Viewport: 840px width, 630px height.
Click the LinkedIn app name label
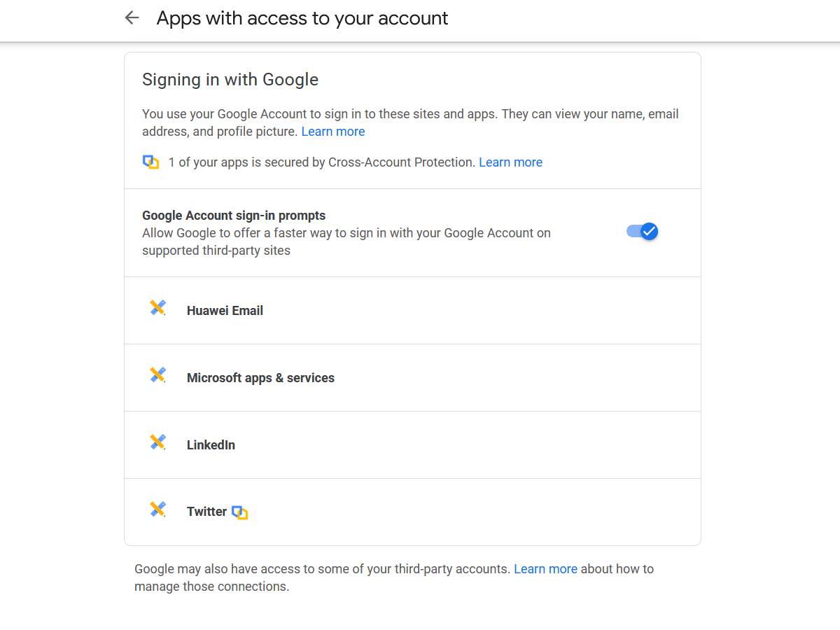[x=211, y=444]
